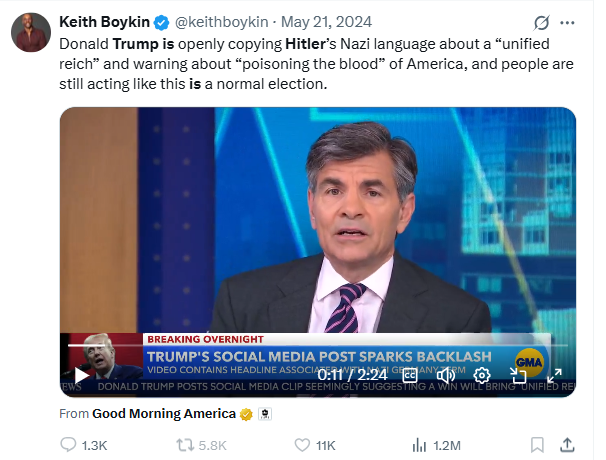This screenshot has width=606, height=460.
Task: Open video playback settings gear
Action: coord(482,375)
